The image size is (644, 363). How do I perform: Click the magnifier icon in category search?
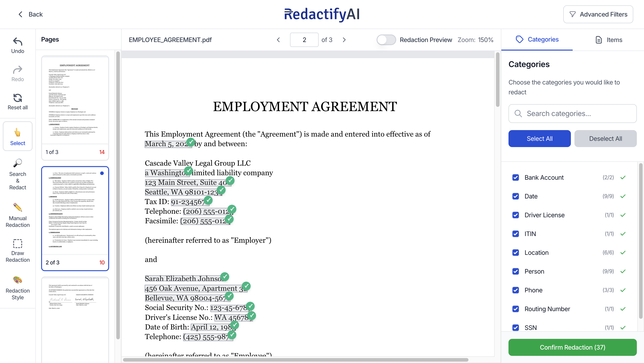(x=519, y=113)
